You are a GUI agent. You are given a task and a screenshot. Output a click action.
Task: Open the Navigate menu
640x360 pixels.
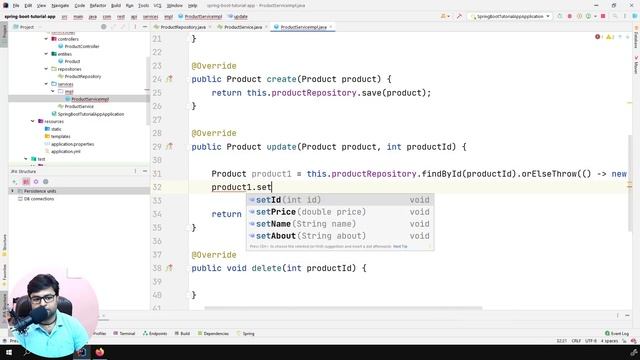tap(60, 6)
